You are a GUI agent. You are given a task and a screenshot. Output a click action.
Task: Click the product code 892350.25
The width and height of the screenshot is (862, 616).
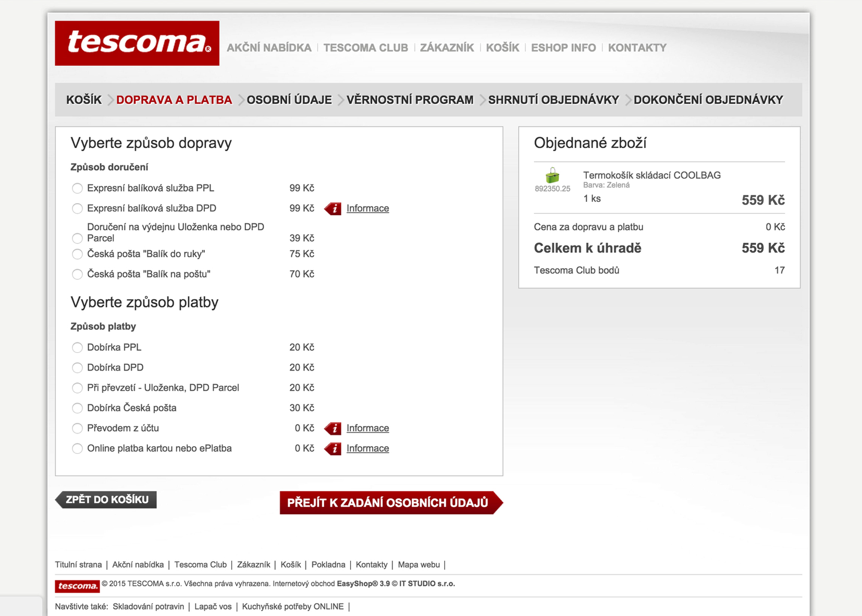pyautogui.click(x=552, y=189)
